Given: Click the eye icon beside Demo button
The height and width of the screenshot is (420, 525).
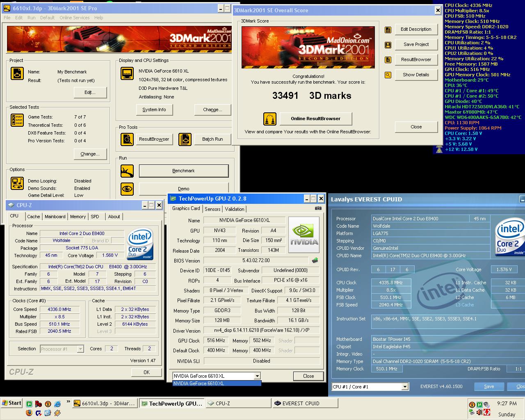Looking at the screenshot, I should [127, 189].
